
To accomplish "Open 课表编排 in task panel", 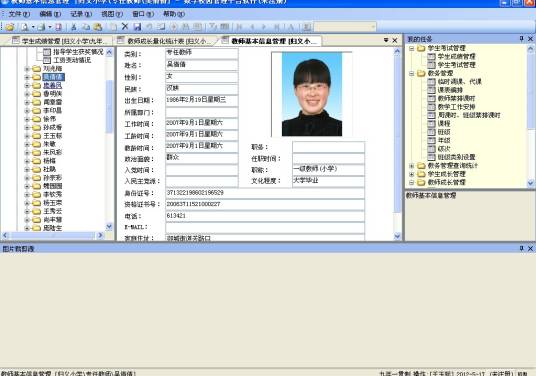I will point(450,90).
